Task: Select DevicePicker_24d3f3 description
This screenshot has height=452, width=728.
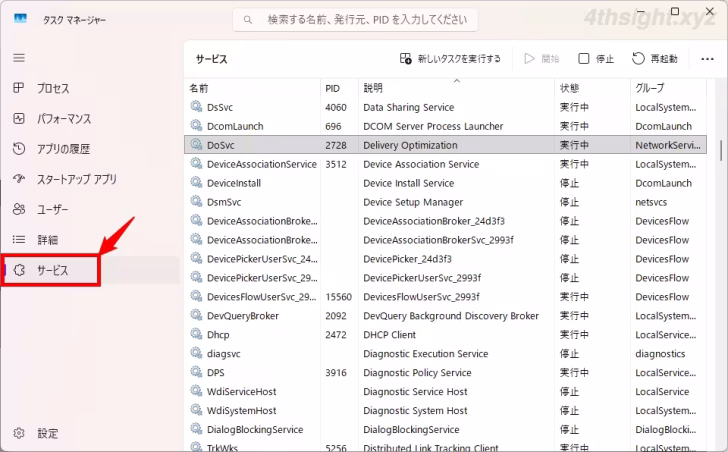Action: [408, 259]
